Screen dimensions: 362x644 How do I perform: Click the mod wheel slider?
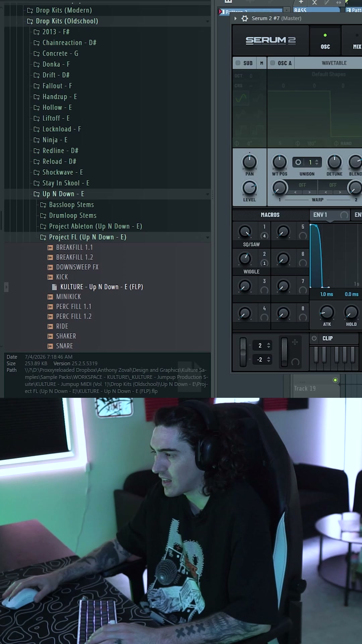[x=284, y=352]
